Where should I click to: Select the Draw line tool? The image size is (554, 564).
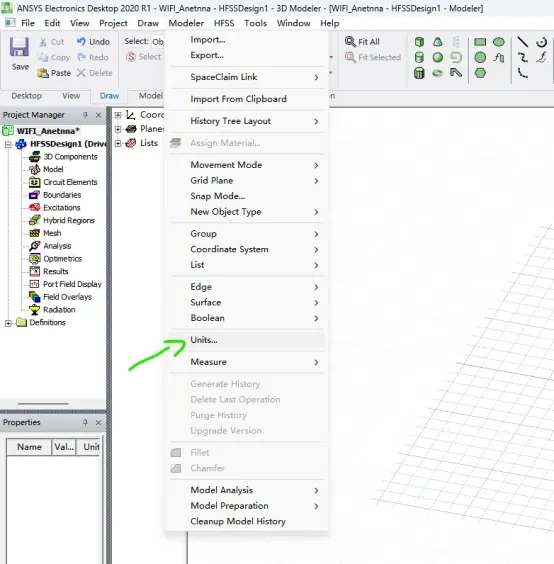pyautogui.click(x=523, y=42)
